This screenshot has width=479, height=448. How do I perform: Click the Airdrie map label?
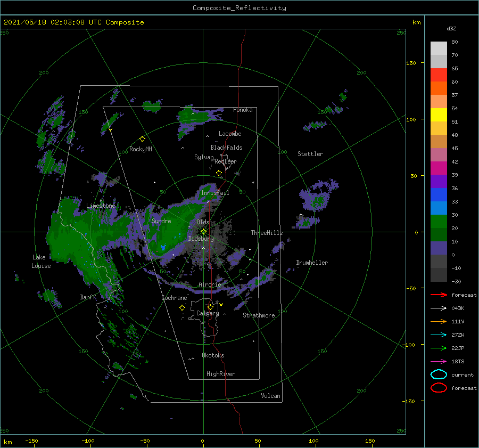point(210,284)
